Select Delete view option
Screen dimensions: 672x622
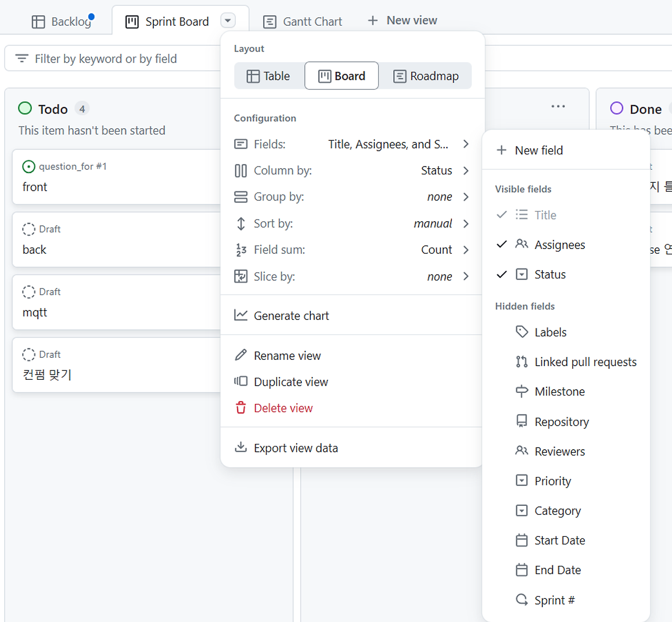[x=351, y=408]
